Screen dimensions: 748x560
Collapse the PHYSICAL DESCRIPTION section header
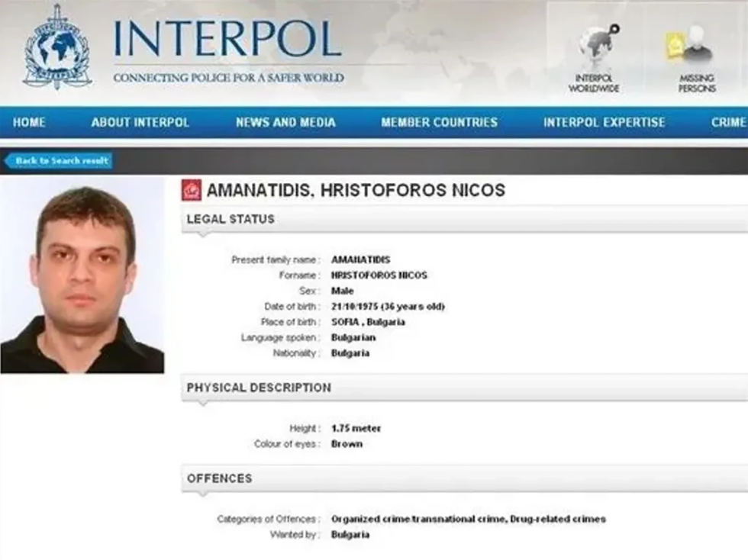464,388
